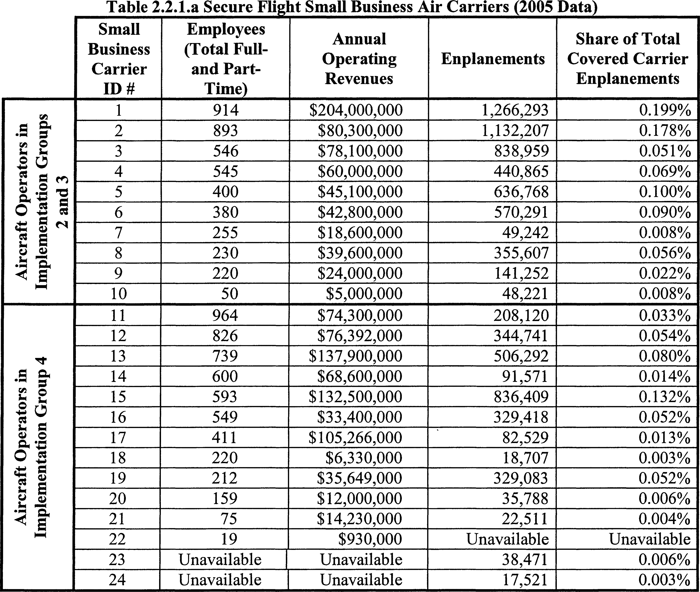Click the Groups 2 and 3 row label

click(39, 201)
